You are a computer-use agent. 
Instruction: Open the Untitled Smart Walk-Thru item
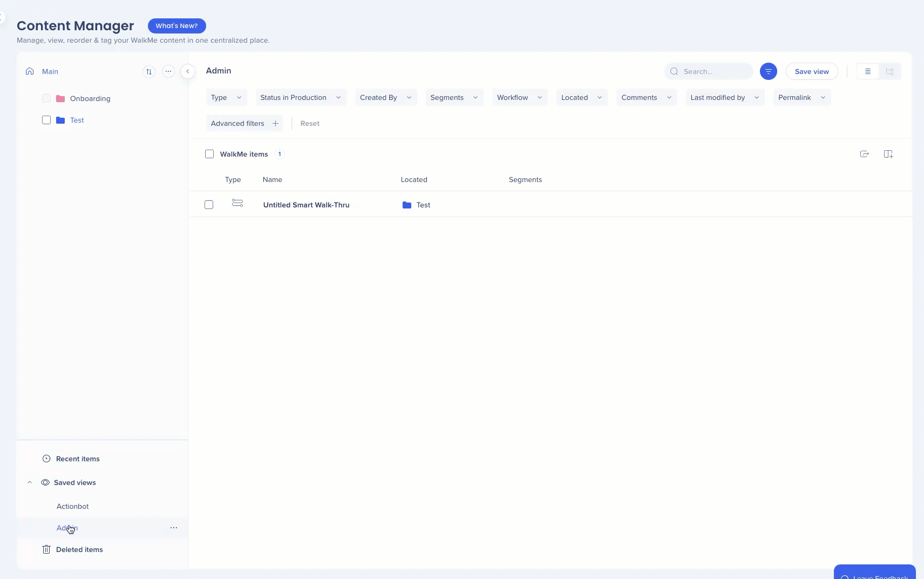coord(307,205)
